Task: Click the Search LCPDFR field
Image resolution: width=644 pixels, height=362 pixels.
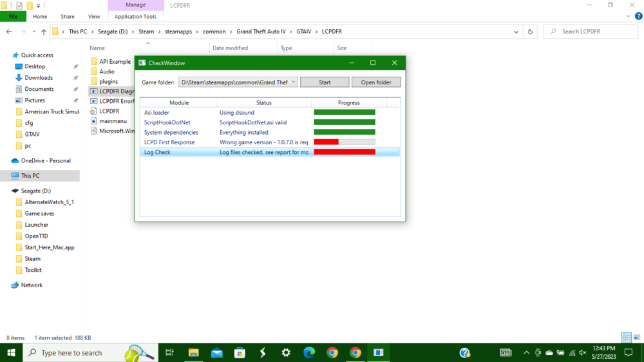Action: [591, 32]
